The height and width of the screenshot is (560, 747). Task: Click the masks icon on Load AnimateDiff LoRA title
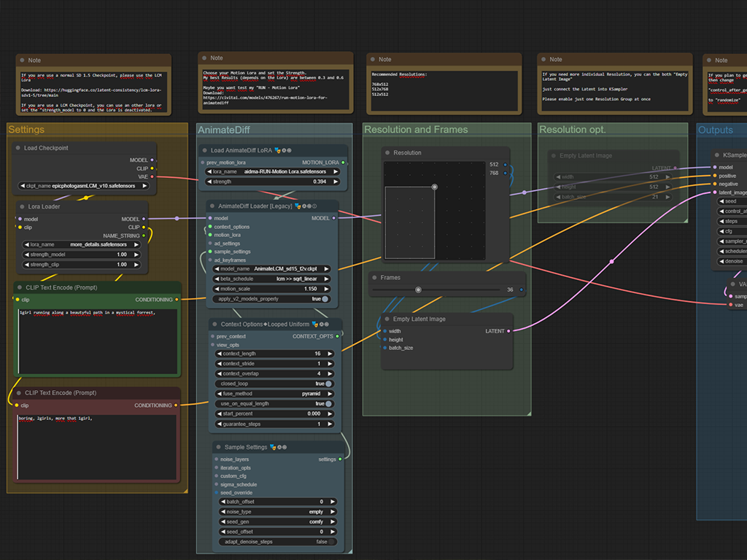(x=278, y=150)
